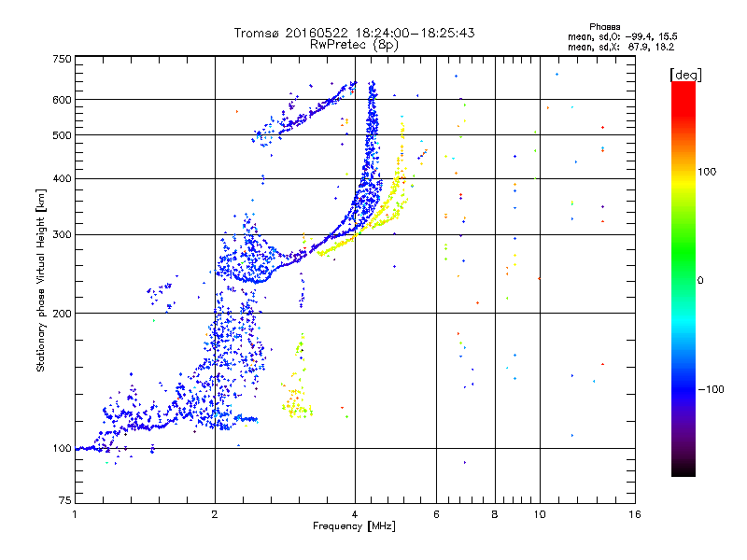Click the '100' label on colorbar
This screenshot has width=747, height=560.
[707, 172]
